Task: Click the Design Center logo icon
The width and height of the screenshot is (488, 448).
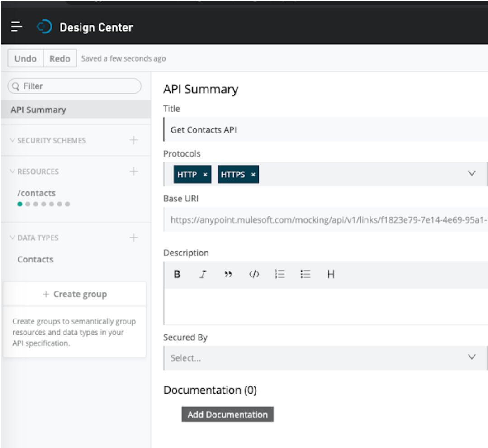Action: [44, 27]
